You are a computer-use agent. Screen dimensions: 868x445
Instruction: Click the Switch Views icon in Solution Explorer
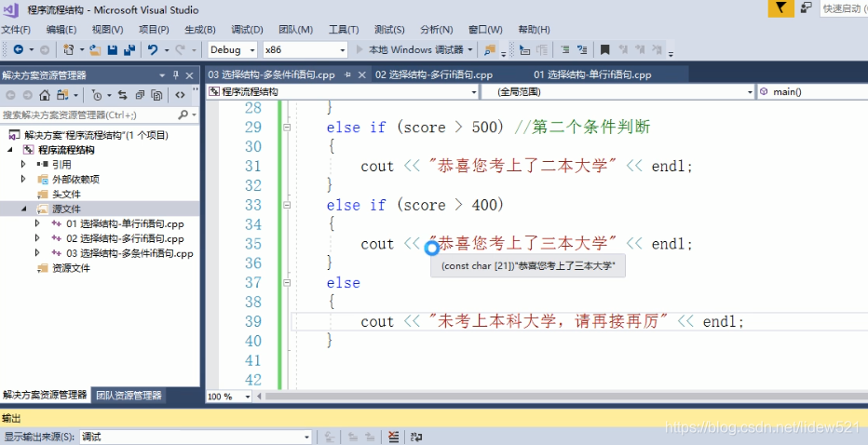(62, 95)
